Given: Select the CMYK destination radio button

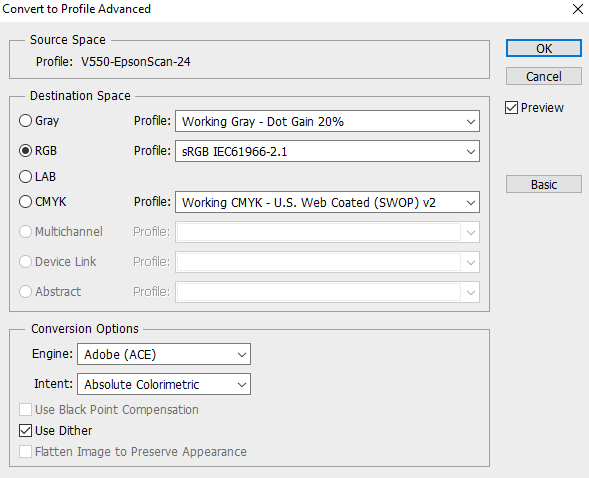Looking at the screenshot, I should pos(25,202).
